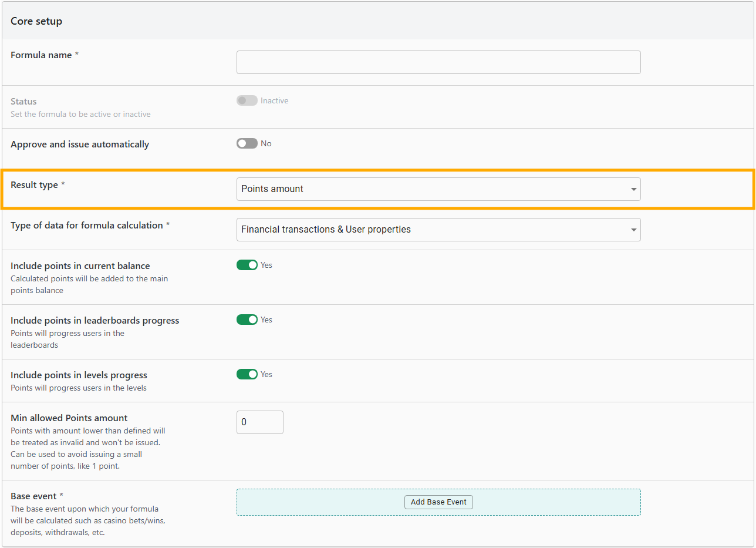Open the Type of data dropdown
Screen dimensions: 756x548
click(x=438, y=230)
